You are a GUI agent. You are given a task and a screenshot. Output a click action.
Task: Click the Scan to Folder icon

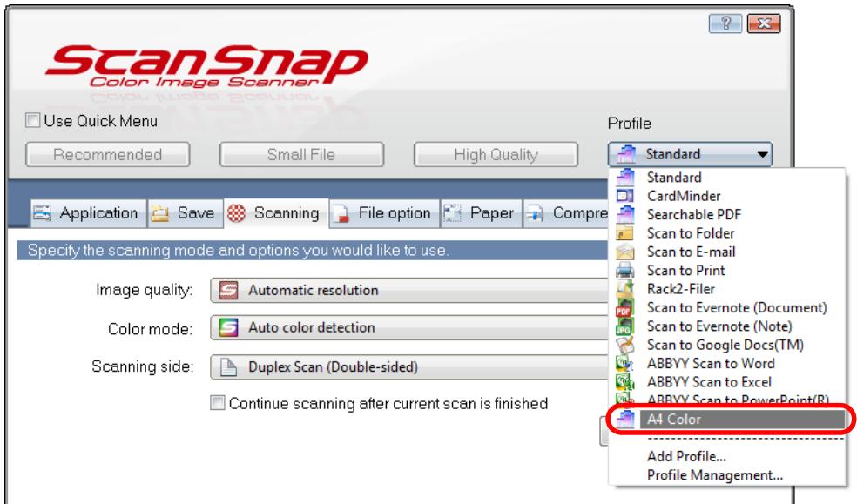click(x=625, y=233)
